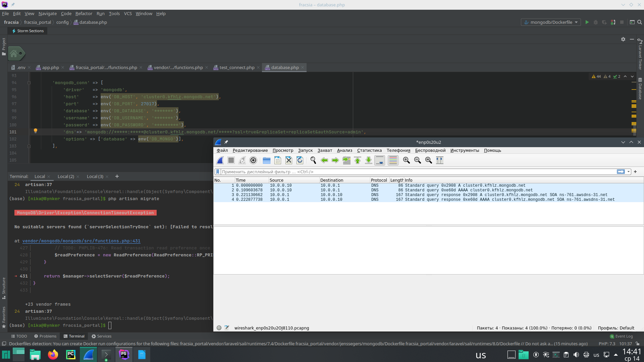Open the editor panel settings gear

[x=623, y=39]
